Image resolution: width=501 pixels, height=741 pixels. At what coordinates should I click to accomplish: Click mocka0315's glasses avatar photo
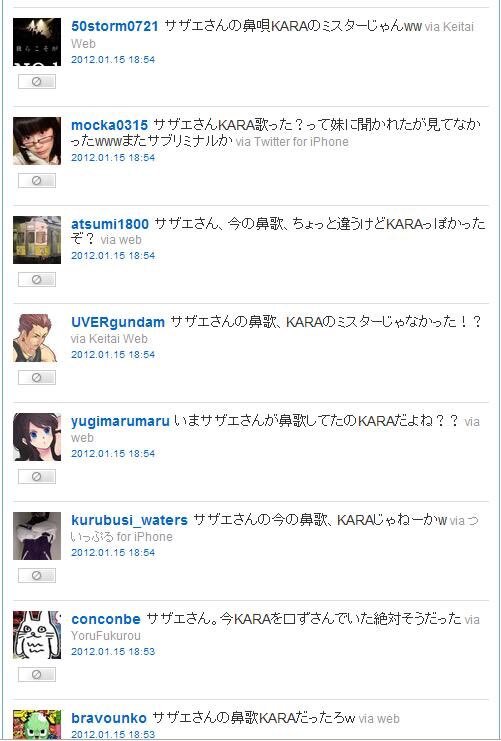(x=37, y=141)
